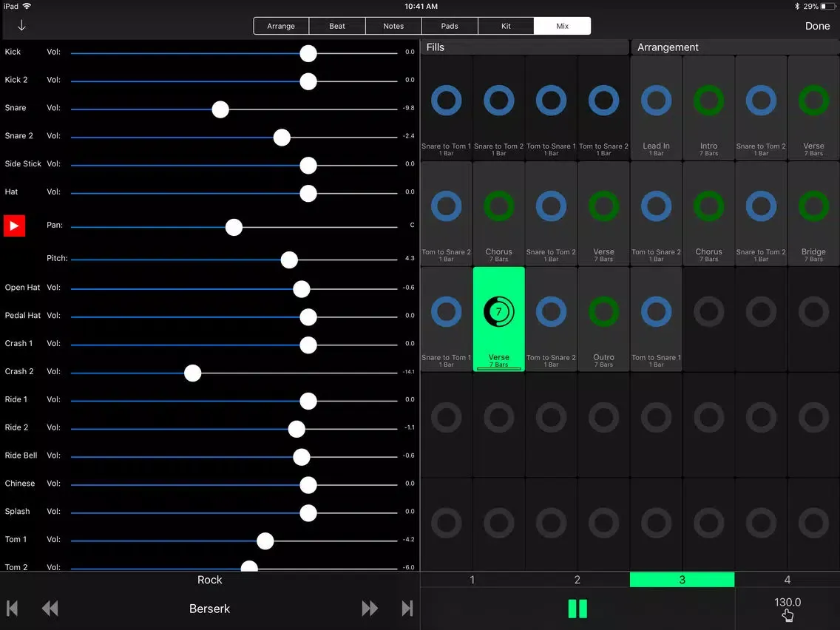Image resolution: width=840 pixels, height=630 pixels.
Task: Switch to arrangement page 2
Action: coord(577,580)
